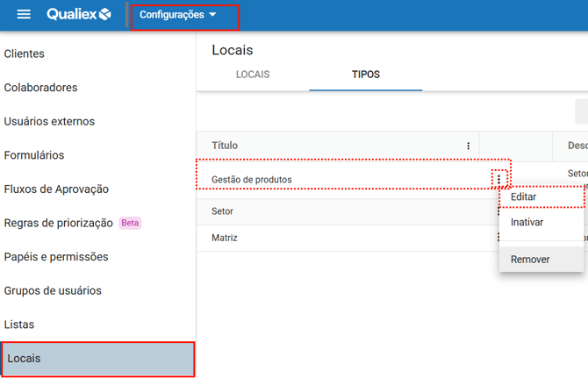
Task: Select the TIPOS tab
Action: (365, 75)
